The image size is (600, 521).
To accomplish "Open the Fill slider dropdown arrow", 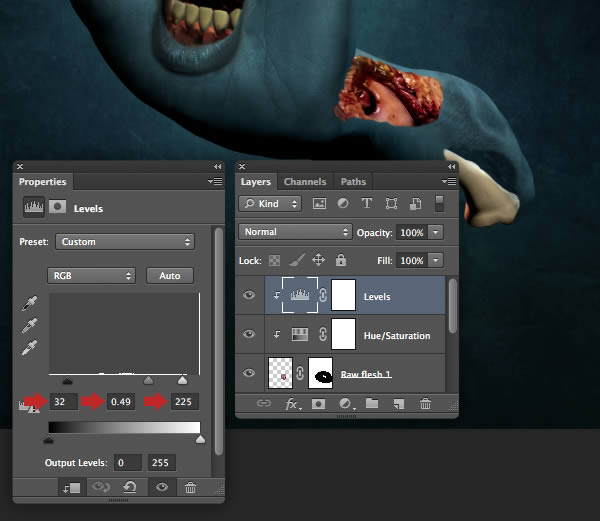I will point(435,260).
